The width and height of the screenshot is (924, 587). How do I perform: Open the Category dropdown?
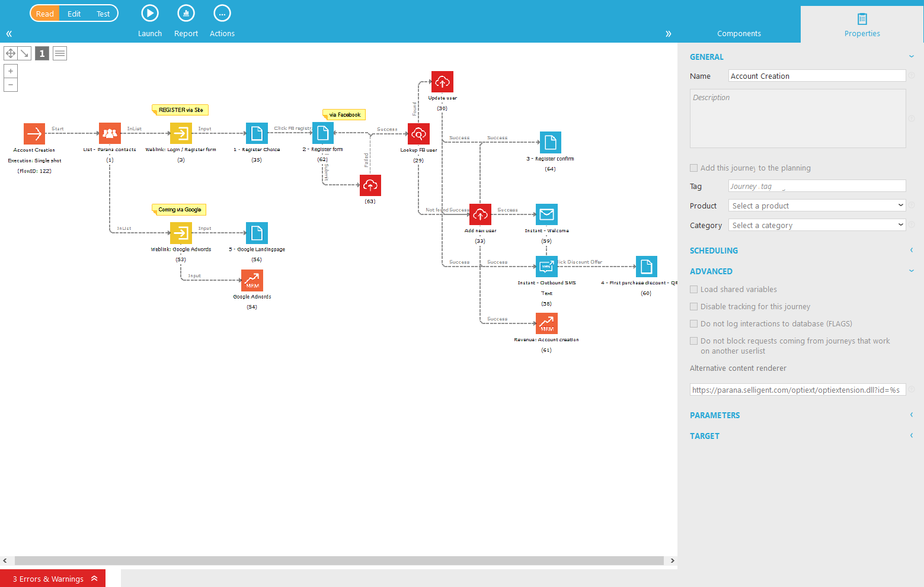point(817,225)
